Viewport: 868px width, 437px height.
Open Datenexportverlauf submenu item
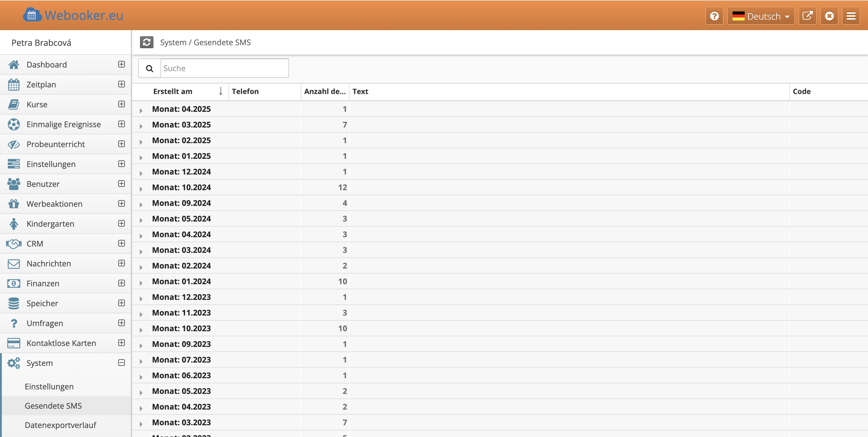(x=60, y=425)
